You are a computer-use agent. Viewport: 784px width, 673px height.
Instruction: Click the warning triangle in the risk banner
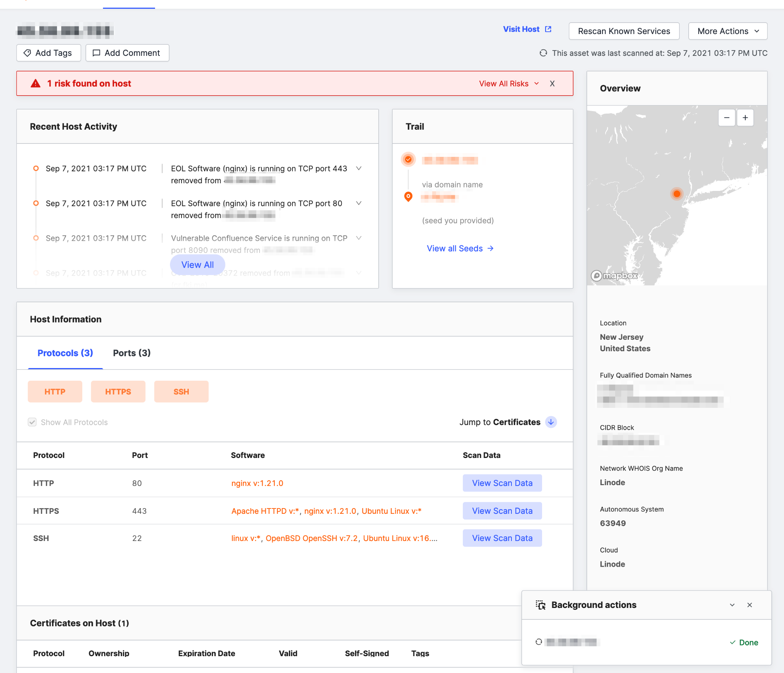point(35,83)
